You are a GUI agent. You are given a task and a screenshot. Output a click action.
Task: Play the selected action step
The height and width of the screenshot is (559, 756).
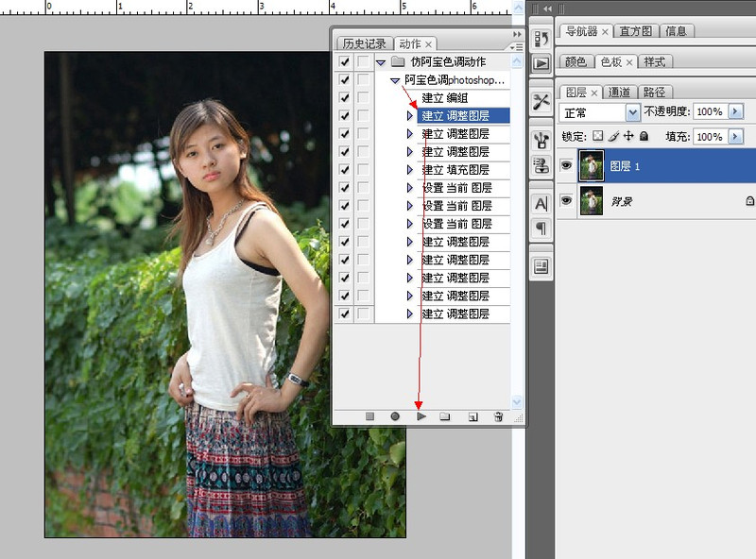click(x=421, y=416)
